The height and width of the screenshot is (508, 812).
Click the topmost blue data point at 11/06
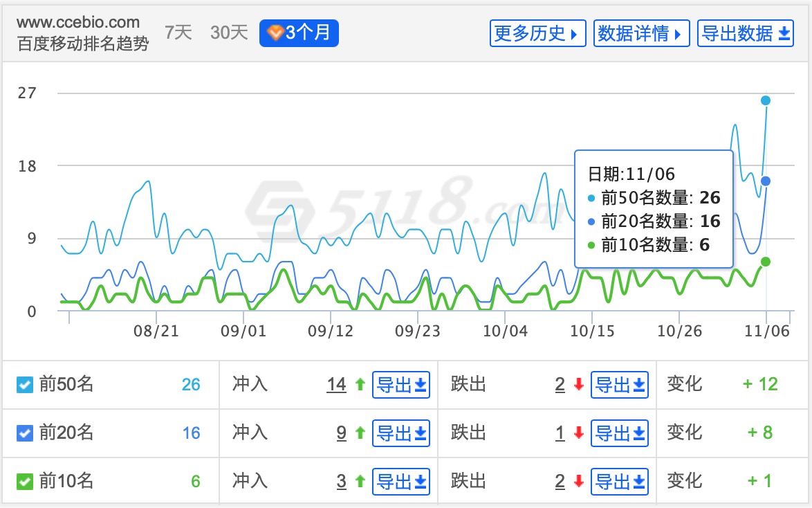pyautogui.click(x=765, y=100)
